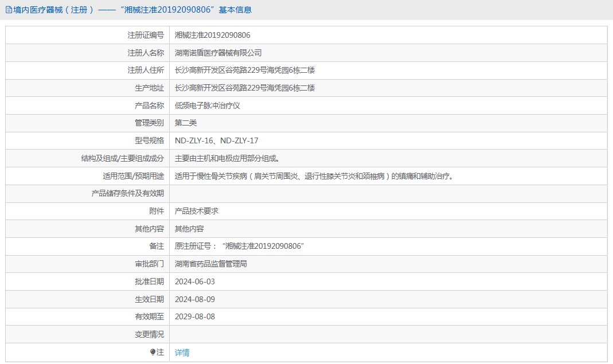
Task: Click the lightbulb icon beside 注
Action: tap(153, 353)
